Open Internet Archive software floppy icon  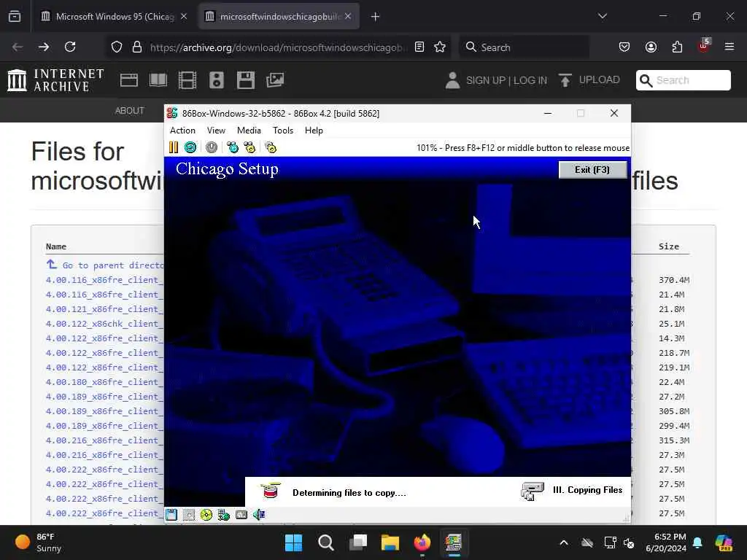point(245,80)
